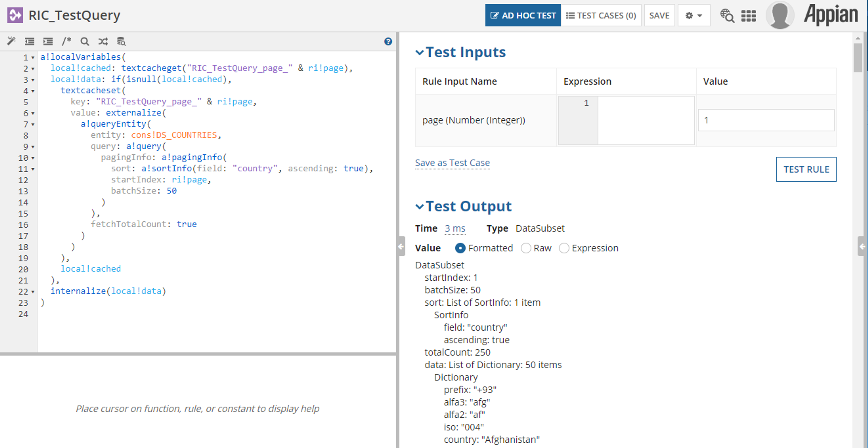Open the search magnifier in editor toolbar
The height and width of the screenshot is (448, 868).
(x=85, y=41)
